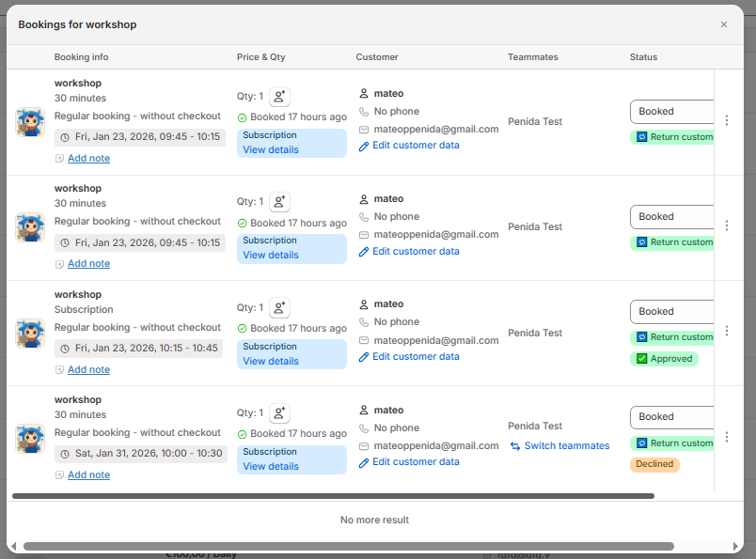The height and width of the screenshot is (559, 756).
Task: Open Booked status dropdown in first row
Action: point(671,112)
